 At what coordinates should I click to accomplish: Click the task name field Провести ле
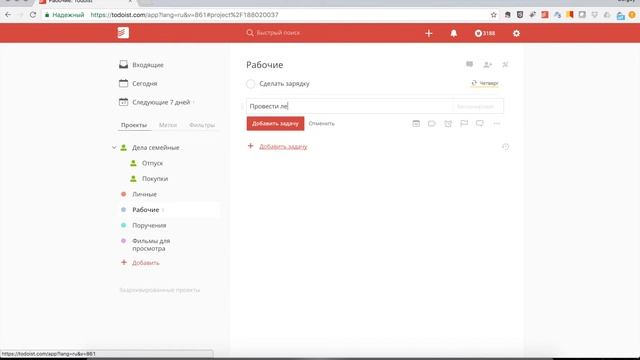click(350, 106)
